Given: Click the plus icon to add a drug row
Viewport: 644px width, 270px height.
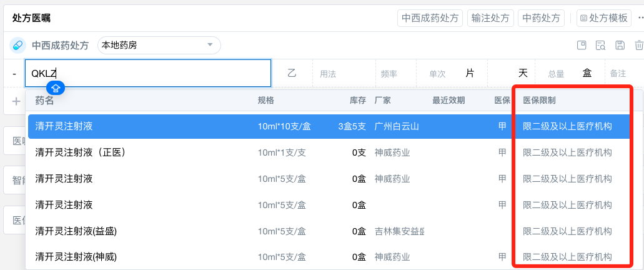Looking at the screenshot, I should point(16,101).
